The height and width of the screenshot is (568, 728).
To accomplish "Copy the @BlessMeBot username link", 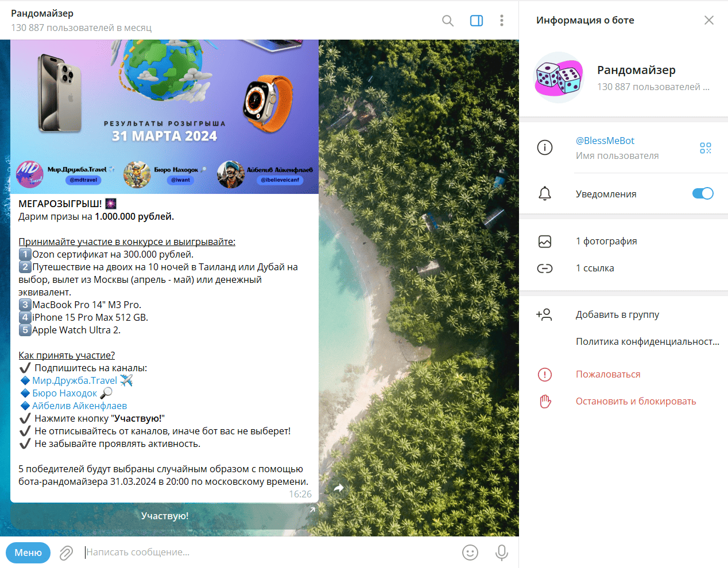I will coord(605,141).
